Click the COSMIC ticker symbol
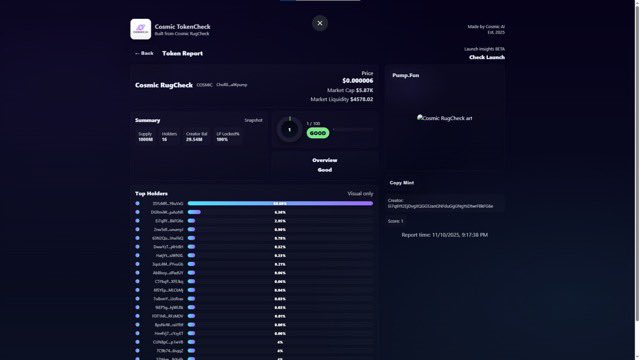Screen dimensions: 640x360 204,85
